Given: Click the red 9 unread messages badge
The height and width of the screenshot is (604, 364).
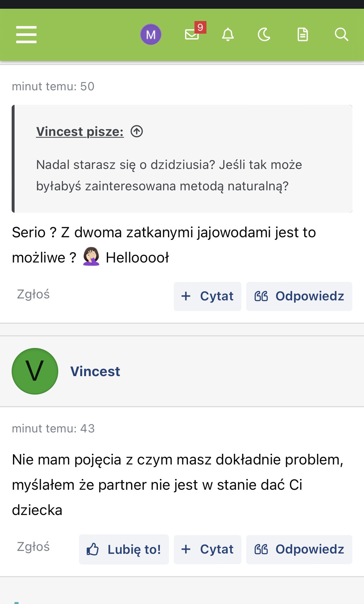Looking at the screenshot, I should tap(200, 28).
